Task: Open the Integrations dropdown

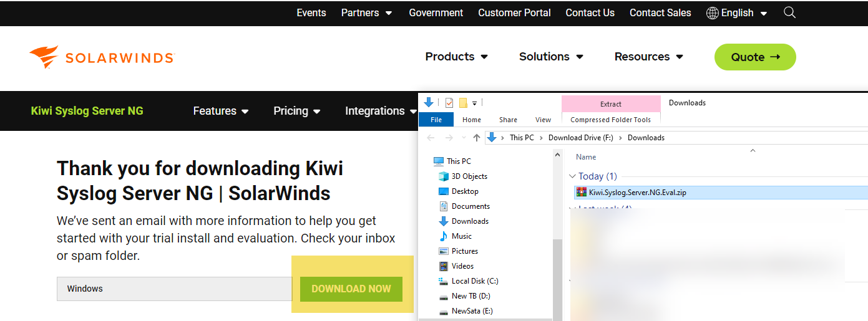Action: pos(381,111)
